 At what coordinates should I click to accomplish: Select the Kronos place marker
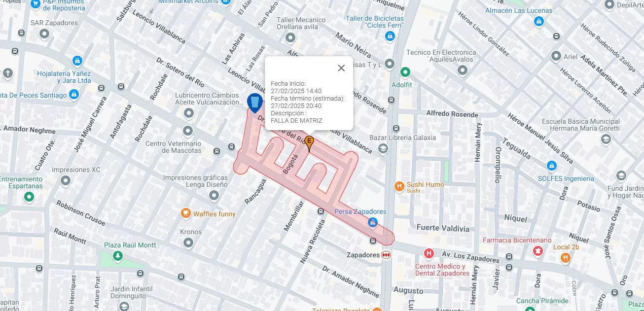(188, 243)
